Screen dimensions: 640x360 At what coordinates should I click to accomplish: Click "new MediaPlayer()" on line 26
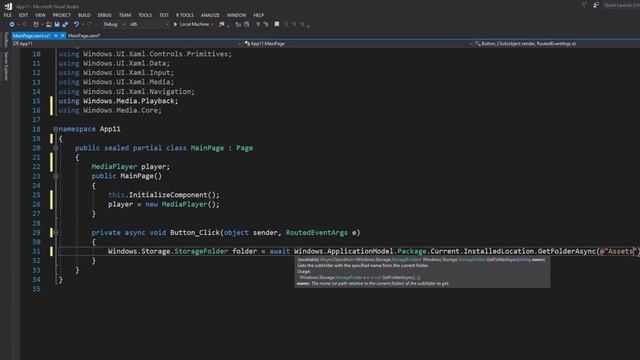(182, 204)
